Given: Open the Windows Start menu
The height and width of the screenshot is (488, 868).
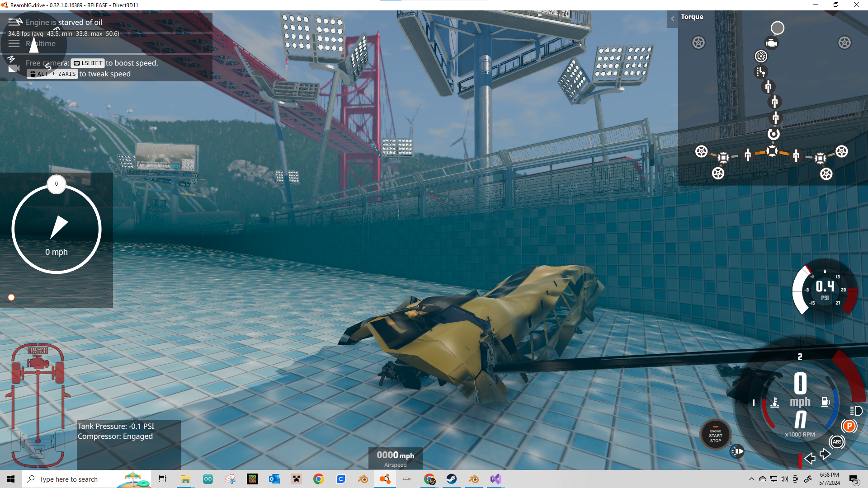Looking at the screenshot, I should 11,479.
